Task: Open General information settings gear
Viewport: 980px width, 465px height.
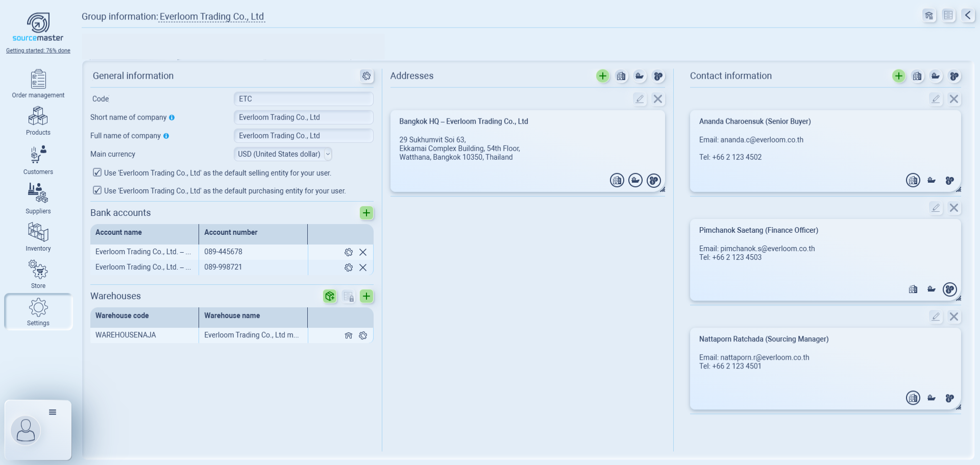Action: click(x=366, y=76)
